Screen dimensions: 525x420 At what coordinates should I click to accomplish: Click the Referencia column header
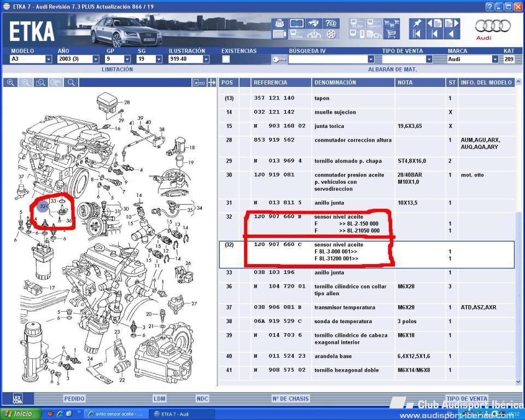pyautogui.click(x=281, y=83)
